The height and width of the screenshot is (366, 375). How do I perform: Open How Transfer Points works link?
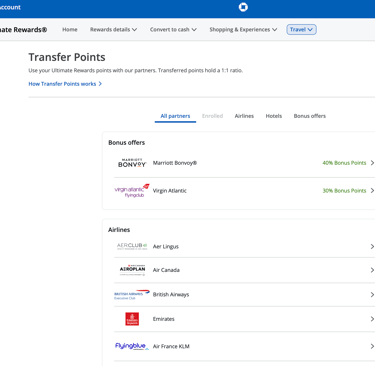65,84
